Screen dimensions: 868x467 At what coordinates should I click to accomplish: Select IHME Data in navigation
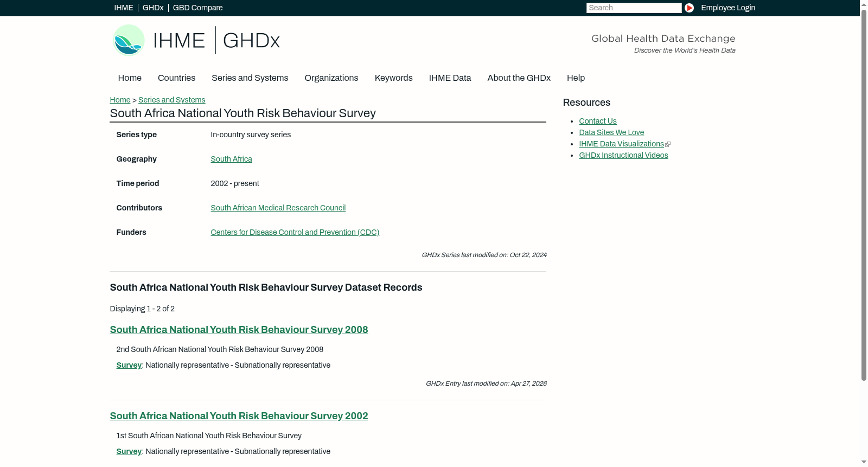(x=450, y=78)
